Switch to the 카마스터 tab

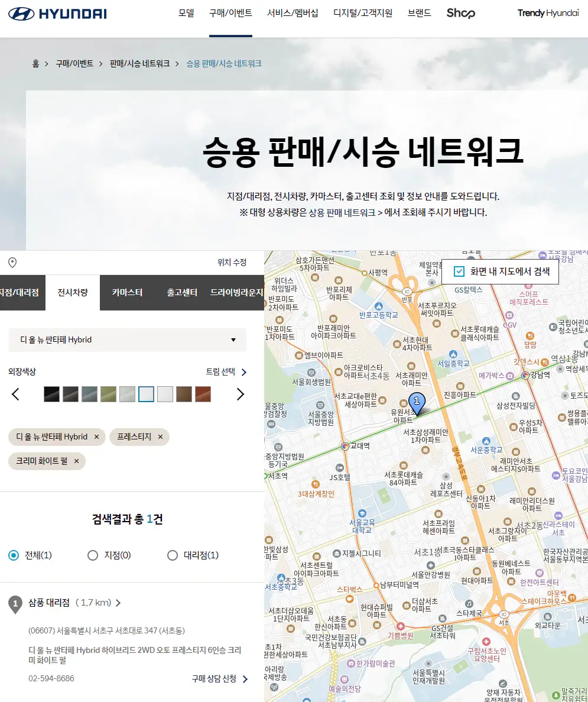pos(127,293)
